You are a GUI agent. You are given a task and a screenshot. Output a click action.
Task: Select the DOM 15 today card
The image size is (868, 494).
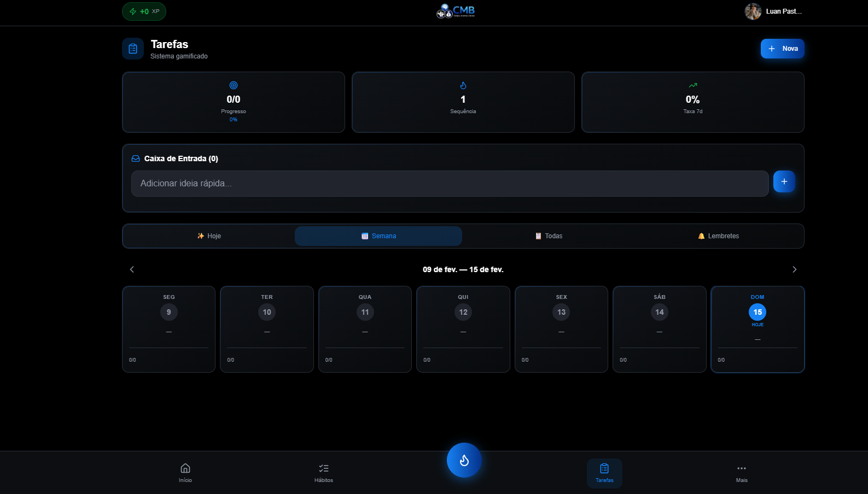[757, 329]
